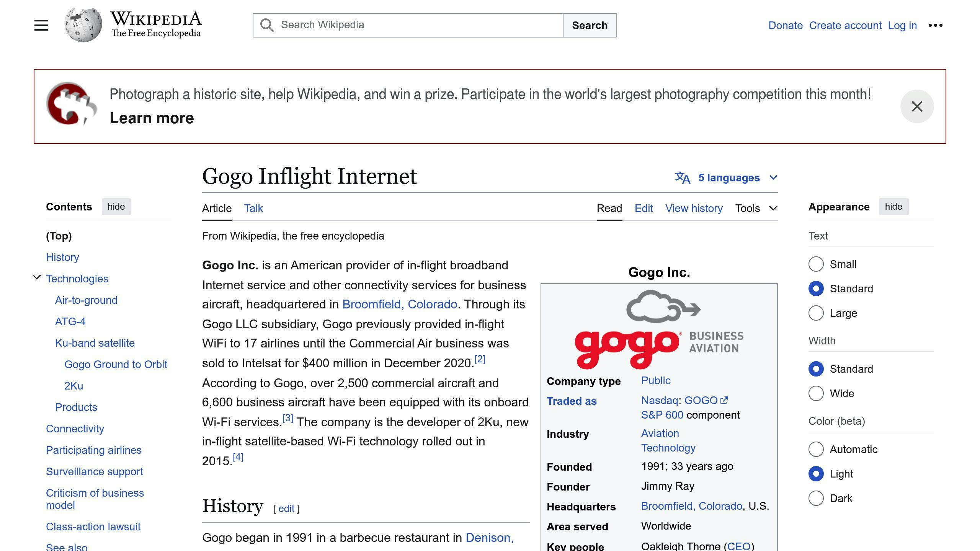Viewport: 980px width, 551px height.
Task: Open the Traded as link in infobox
Action: click(x=572, y=401)
